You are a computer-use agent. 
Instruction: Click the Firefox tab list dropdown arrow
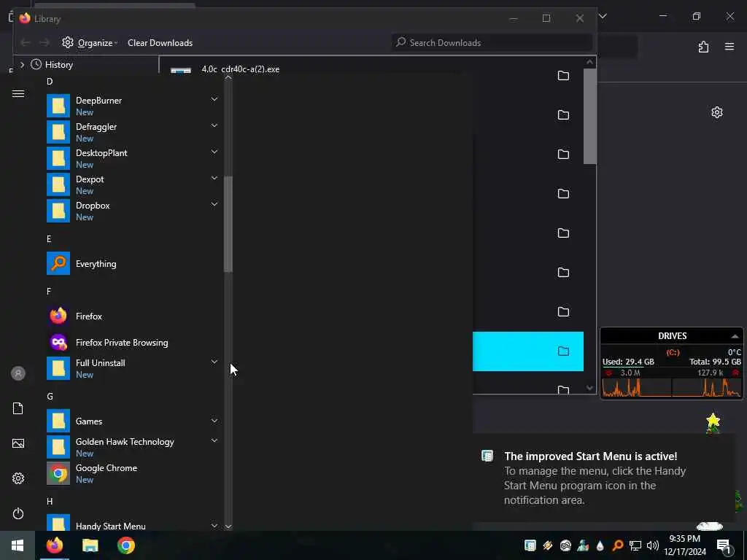(x=603, y=16)
